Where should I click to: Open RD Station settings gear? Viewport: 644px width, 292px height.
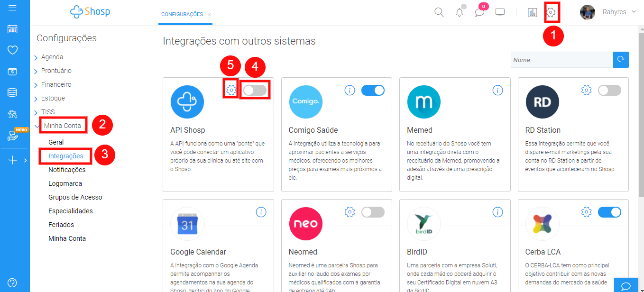coord(587,90)
